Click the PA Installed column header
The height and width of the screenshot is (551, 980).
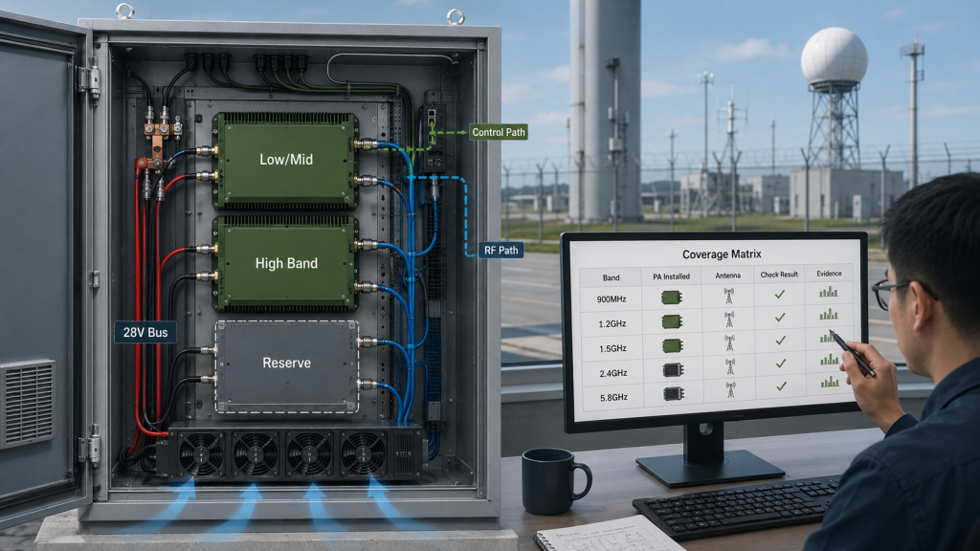coord(671,276)
